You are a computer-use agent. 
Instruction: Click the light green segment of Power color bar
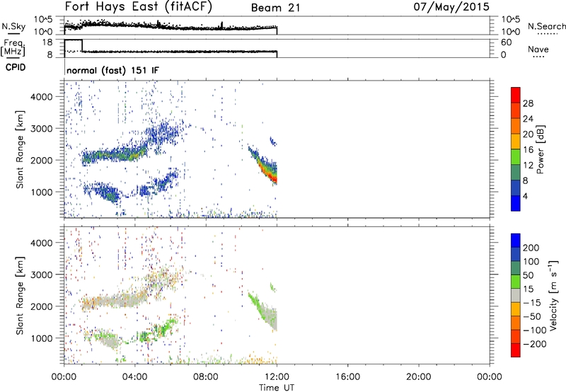click(516, 156)
